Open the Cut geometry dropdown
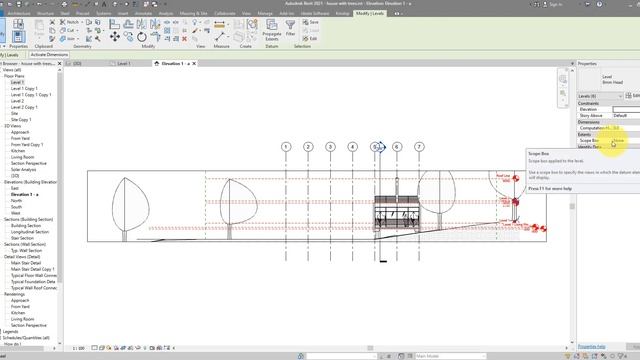The height and width of the screenshot is (360, 640). point(77,30)
